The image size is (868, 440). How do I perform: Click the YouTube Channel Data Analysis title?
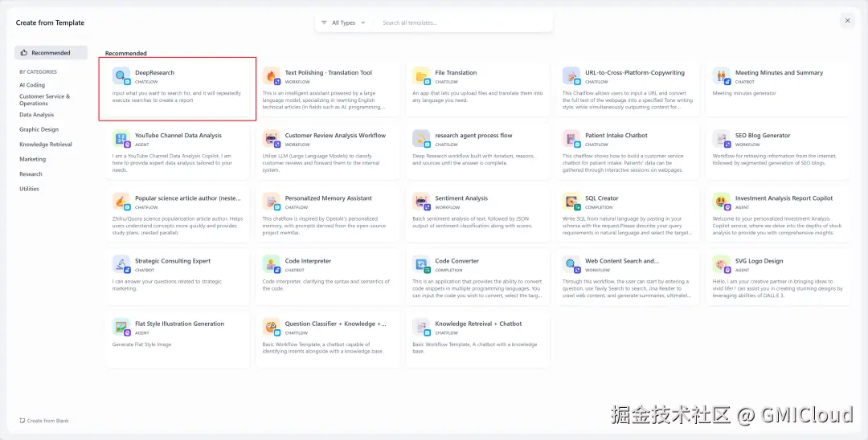[178, 136]
